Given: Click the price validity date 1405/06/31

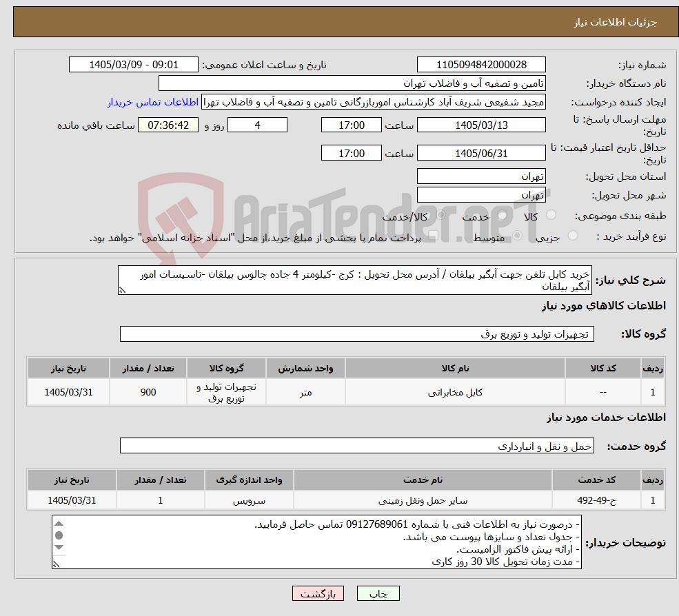Looking at the screenshot, I should 481,153.
